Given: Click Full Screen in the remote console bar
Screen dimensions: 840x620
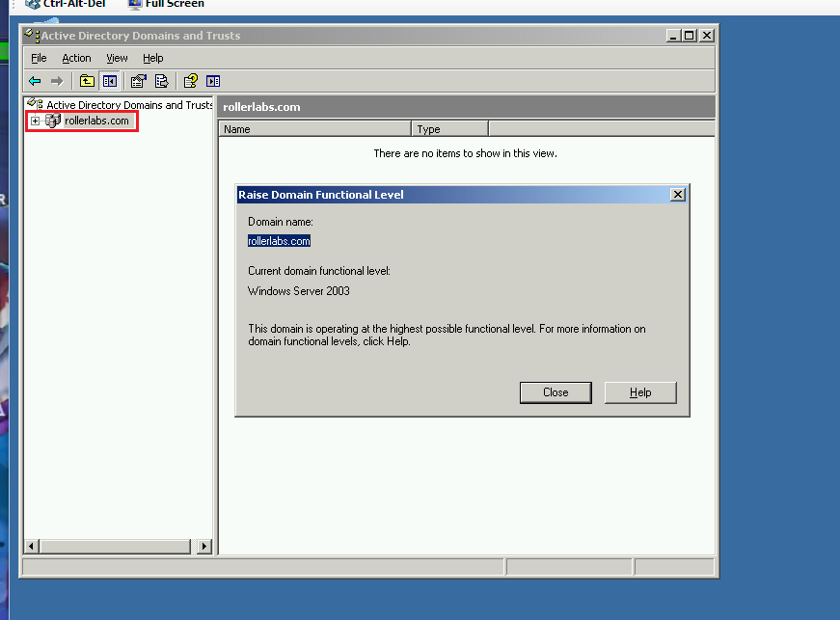Looking at the screenshot, I should [x=167, y=4].
